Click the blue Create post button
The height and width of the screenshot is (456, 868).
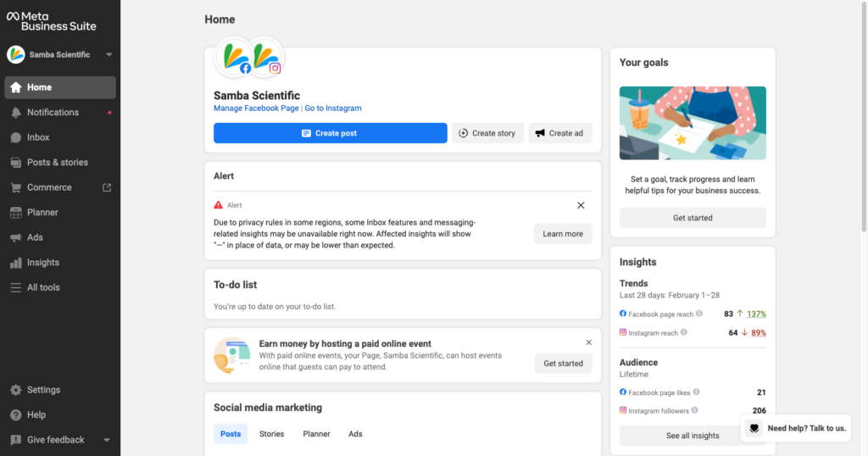point(331,133)
